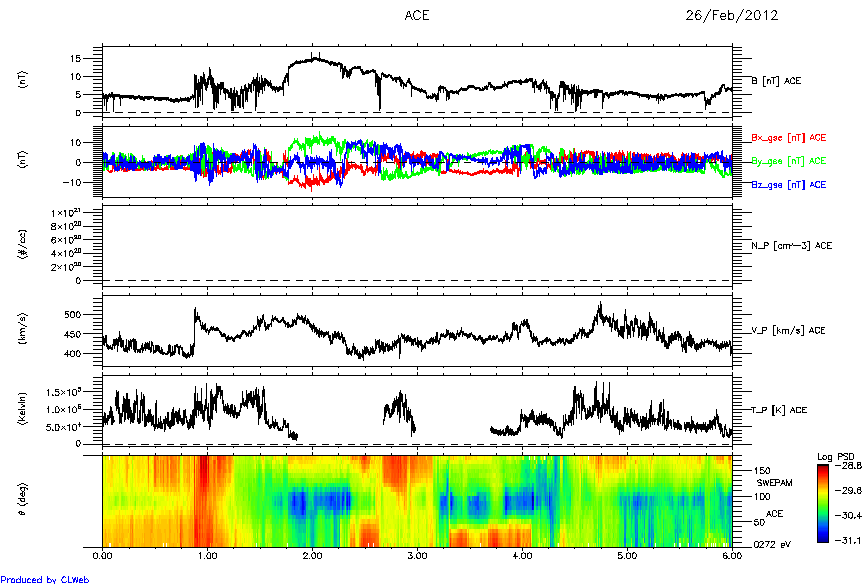The image size is (864, 584).
Task: Click the 1.5×10^5 temperature axis tick
Action: (64, 392)
